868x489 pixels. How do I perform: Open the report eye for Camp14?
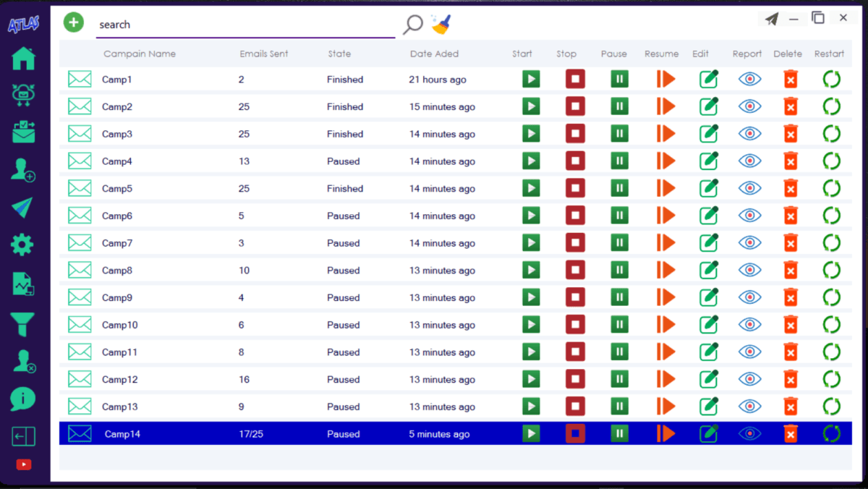(749, 433)
